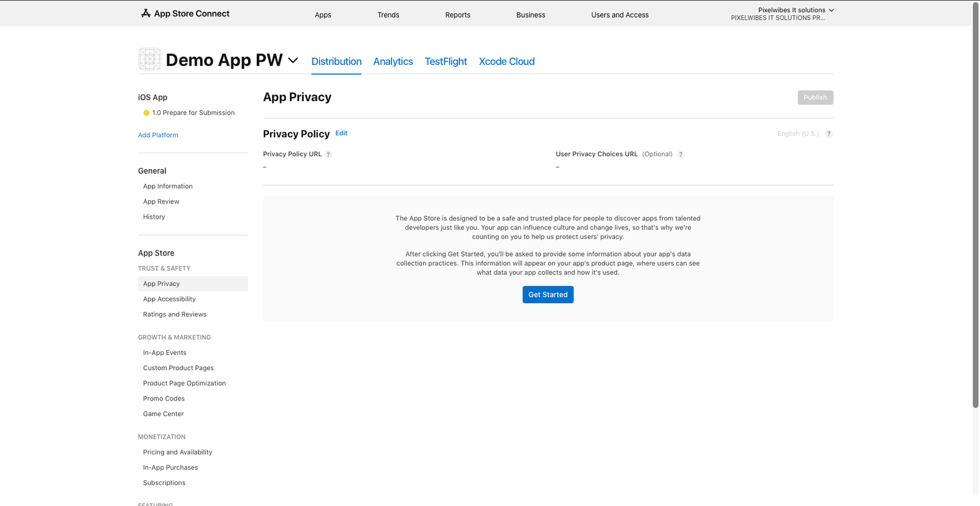
Task: Open the Apps menu in the top bar
Action: [323, 15]
